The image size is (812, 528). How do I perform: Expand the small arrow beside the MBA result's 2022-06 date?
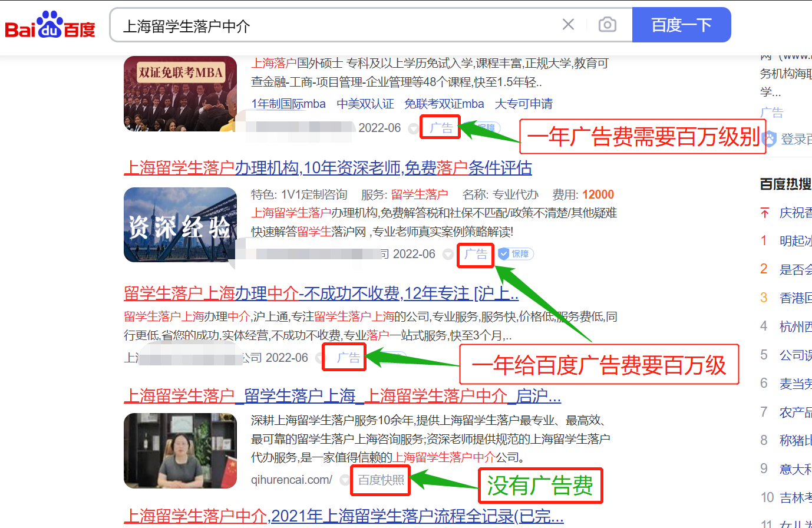click(413, 128)
